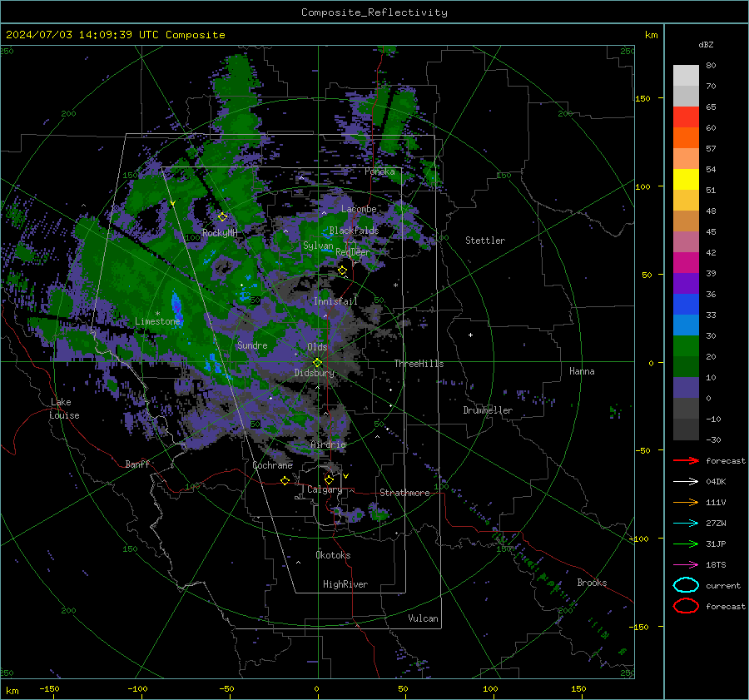The height and width of the screenshot is (700, 749).
Task: Click the km label at bottom left
Action: 12,691
